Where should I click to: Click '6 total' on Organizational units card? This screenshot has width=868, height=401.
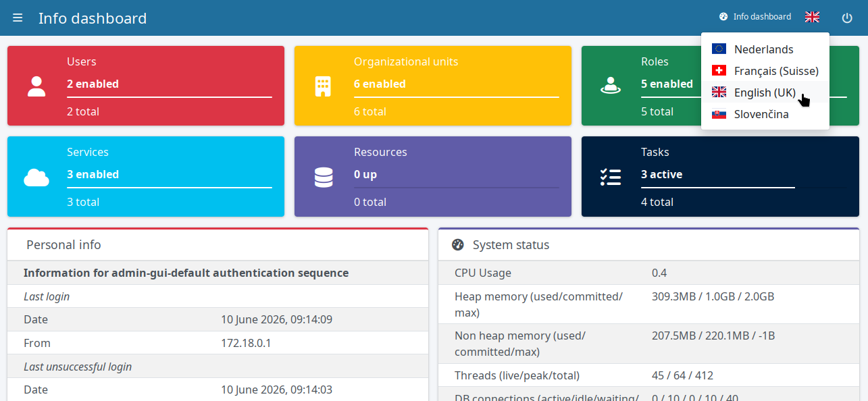pos(370,111)
